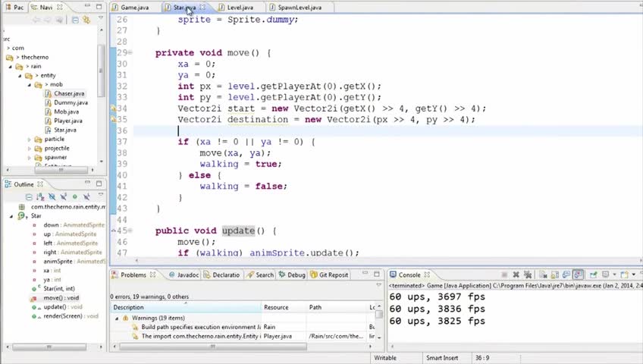Toggle show console on standard output
Screen dimensions: 643x364
[566, 275]
